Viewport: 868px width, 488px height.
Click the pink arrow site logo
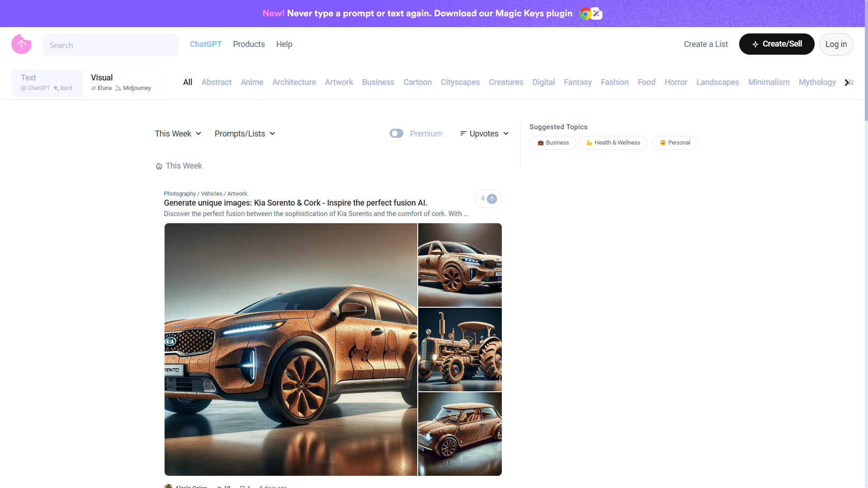21,44
